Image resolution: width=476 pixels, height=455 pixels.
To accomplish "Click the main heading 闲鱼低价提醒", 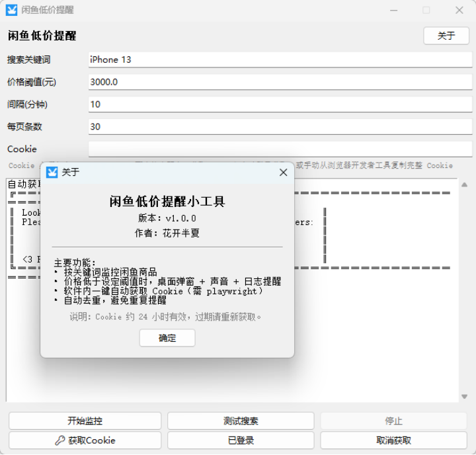I will (x=42, y=36).
